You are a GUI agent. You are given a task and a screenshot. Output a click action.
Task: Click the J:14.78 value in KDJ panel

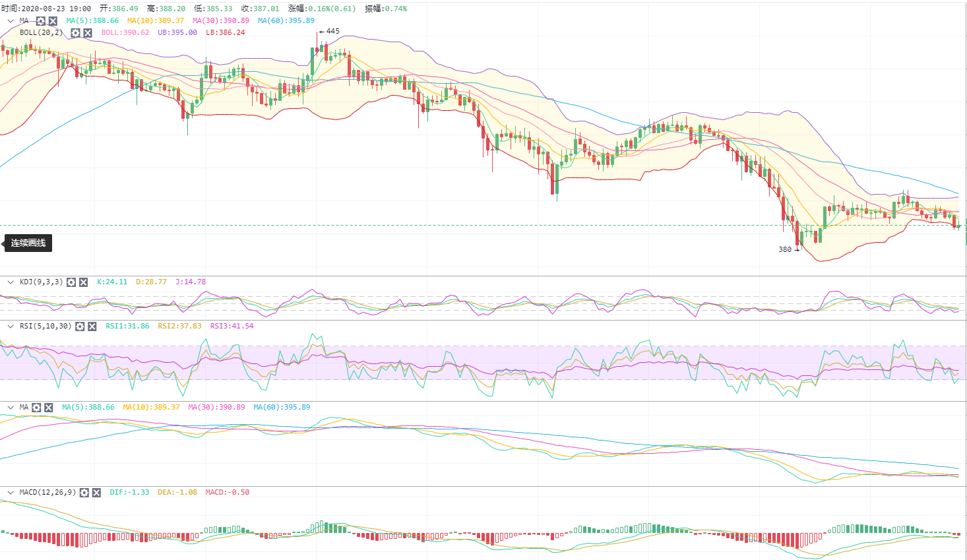191,282
